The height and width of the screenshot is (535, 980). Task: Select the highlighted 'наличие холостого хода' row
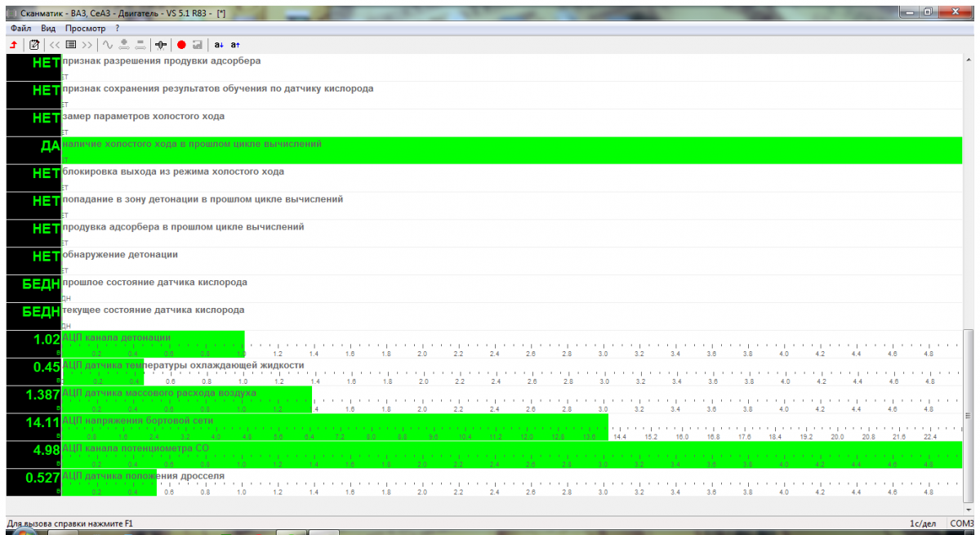[x=490, y=149]
